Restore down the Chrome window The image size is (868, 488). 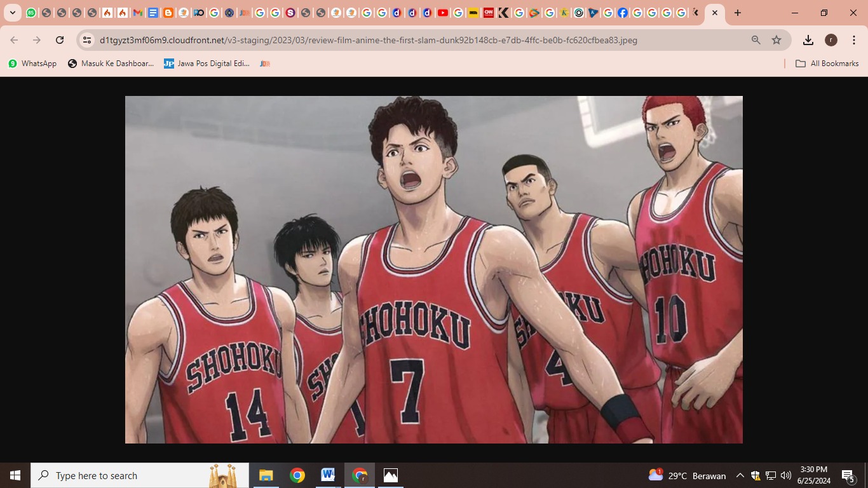click(x=824, y=13)
